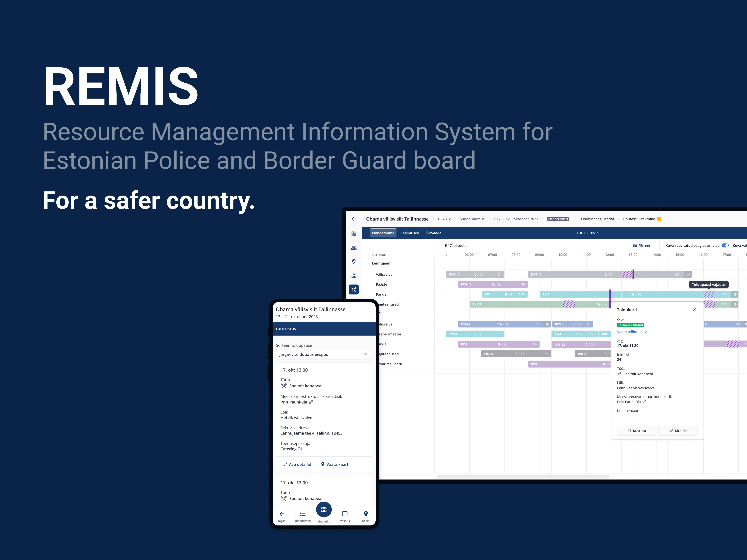Click previous-time chevron before 06:00

446,255
